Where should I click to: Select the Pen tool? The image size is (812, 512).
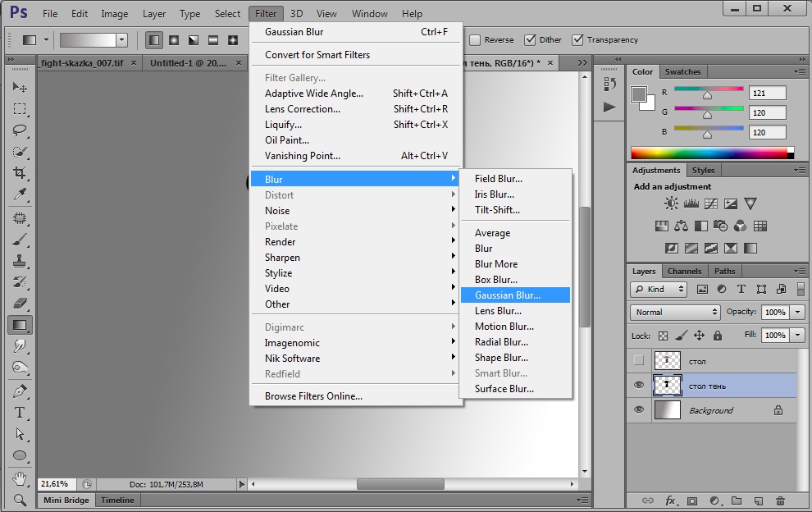click(20, 391)
